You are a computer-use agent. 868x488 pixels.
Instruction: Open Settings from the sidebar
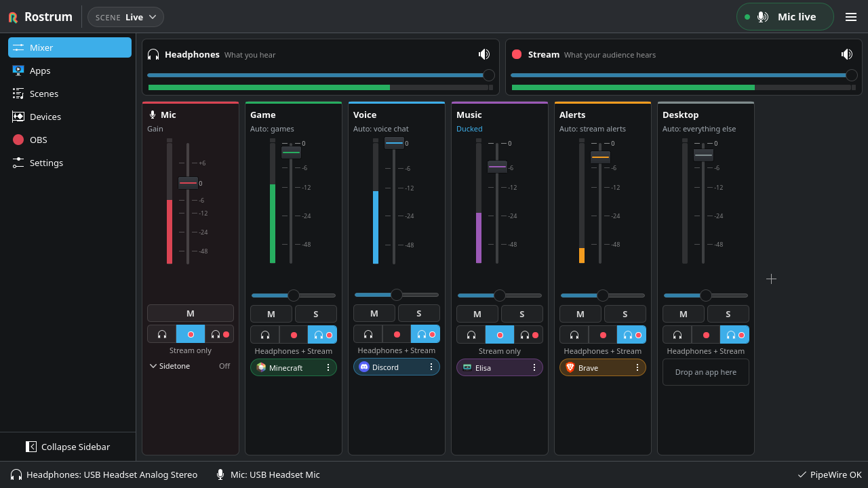point(70,163)
